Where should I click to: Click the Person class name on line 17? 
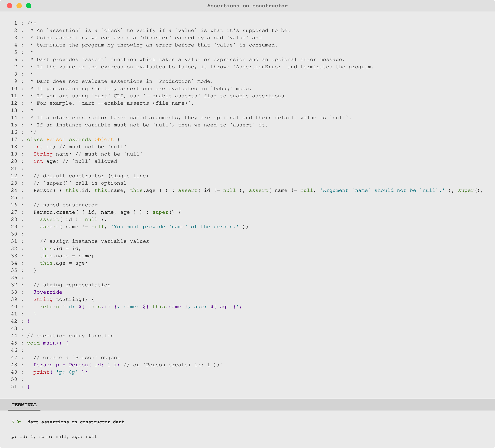[x=56, y=139]
